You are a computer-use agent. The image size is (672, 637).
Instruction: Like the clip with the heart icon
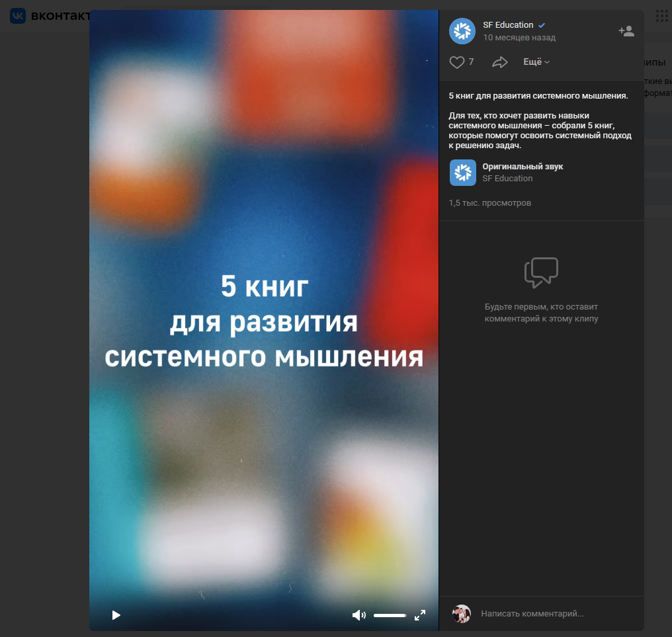coord(456,62)
